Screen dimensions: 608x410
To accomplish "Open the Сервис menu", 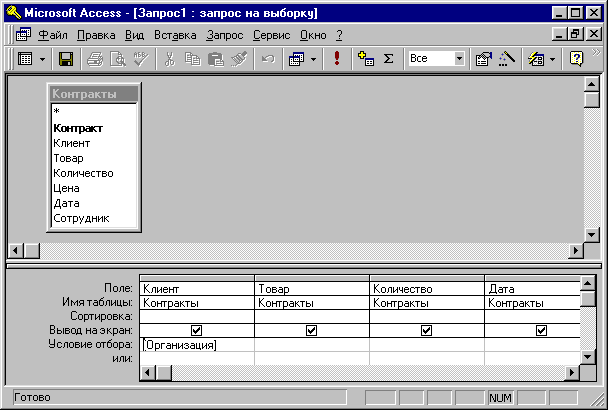I will (271, 35).
